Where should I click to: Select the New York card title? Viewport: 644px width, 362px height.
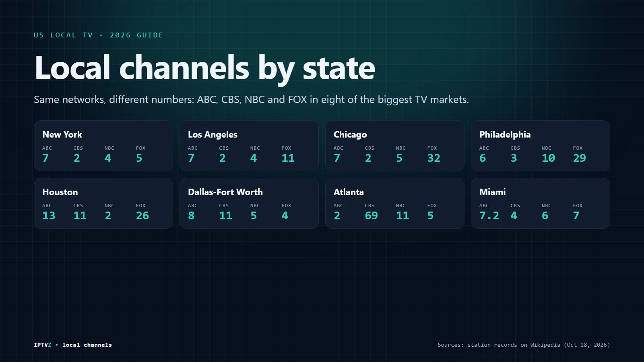point(62,134)
